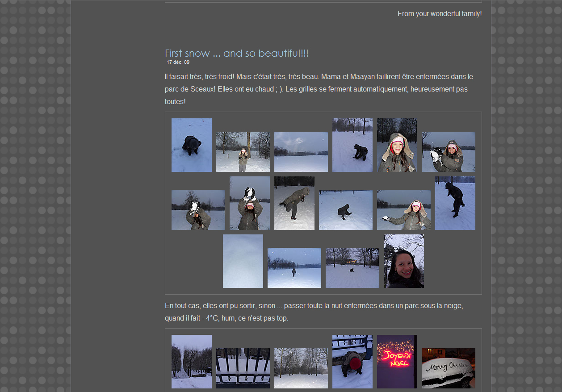Open photo of person balancing on one leg
The width and height of the screenshot is (562, 392).
pos(294,203)
